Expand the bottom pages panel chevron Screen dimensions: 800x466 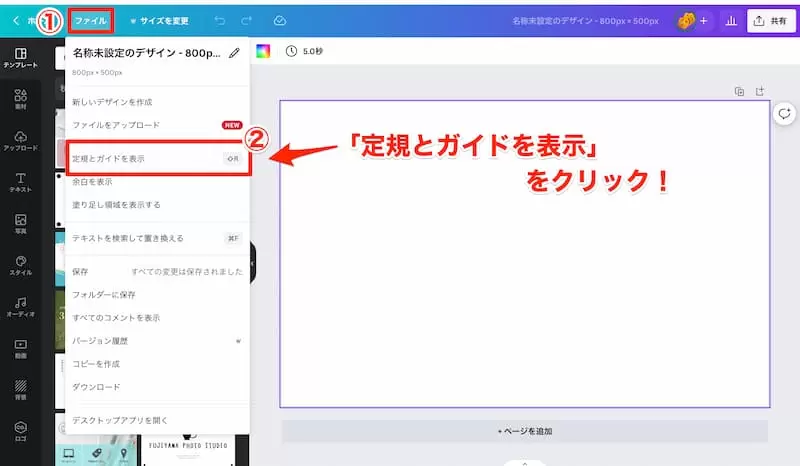click(525, 463)
